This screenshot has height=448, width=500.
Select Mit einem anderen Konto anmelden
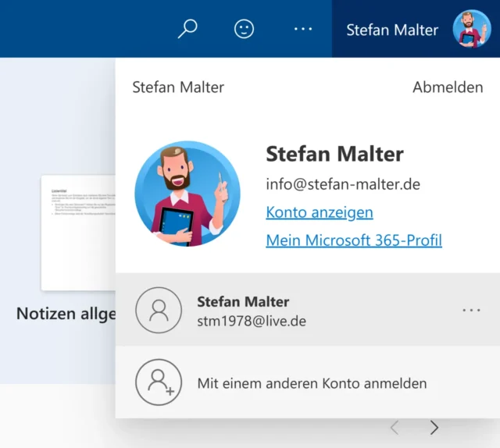click(312, 383)
